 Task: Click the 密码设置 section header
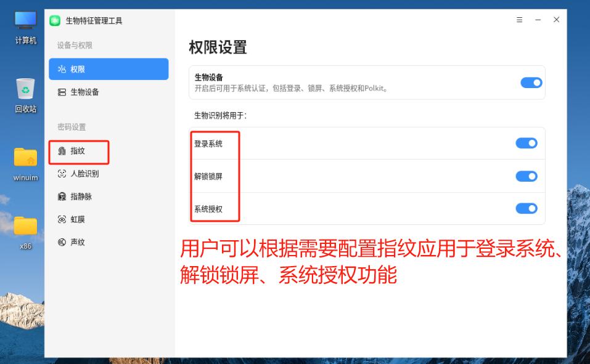click(x=72, y=127)
